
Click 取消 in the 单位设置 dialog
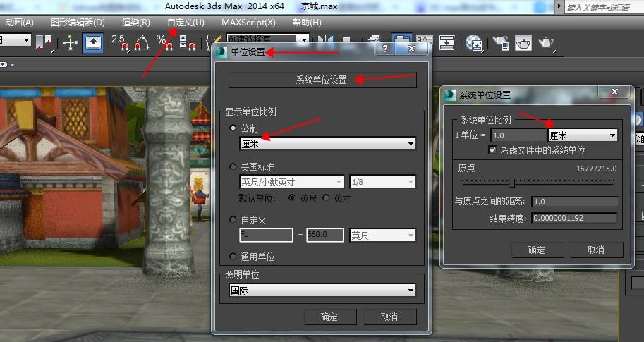[x=390, y=317]
